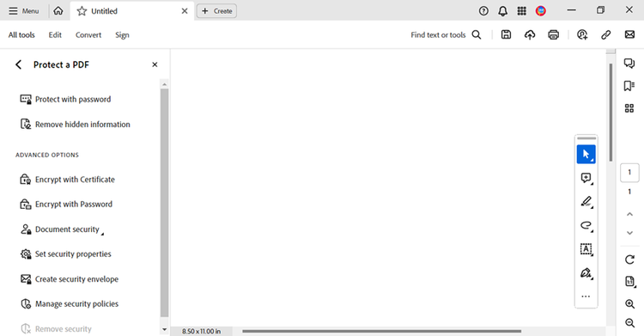Open the page display options icon
The image size is (644, 336).
629,281
